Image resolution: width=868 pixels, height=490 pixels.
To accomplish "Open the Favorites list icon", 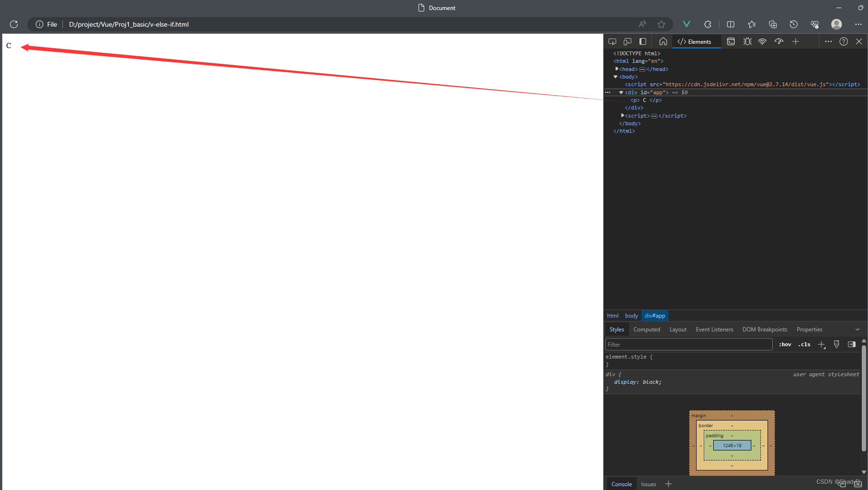I will 752,24.
